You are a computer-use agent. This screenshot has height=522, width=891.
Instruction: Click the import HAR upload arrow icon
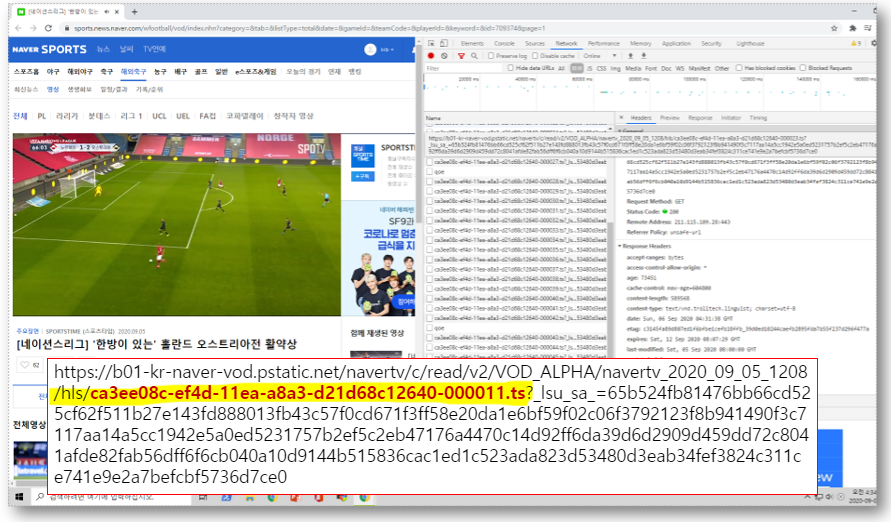[x=630, y=56]
